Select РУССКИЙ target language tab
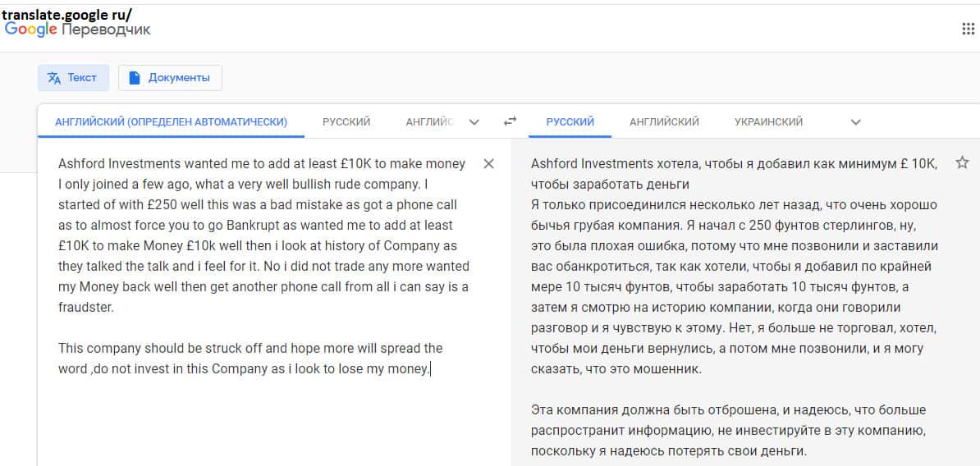 570,121
